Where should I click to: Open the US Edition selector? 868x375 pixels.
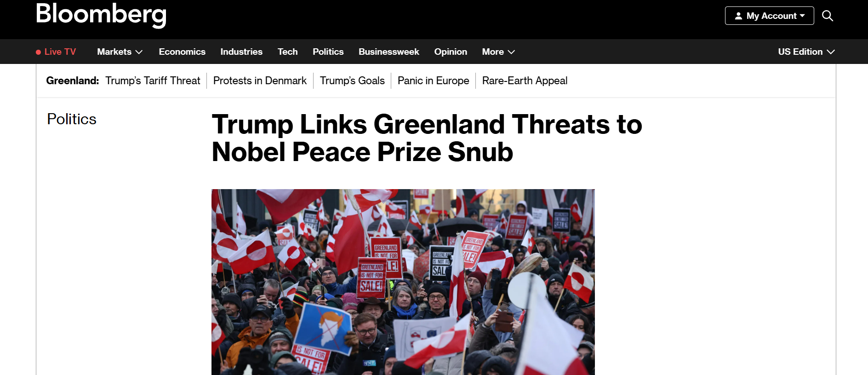(x=806, y=52)
